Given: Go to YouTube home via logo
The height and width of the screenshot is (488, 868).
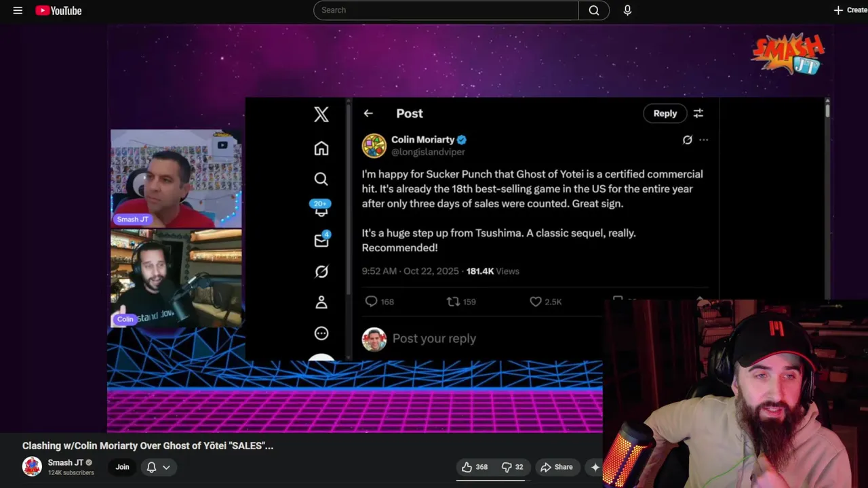Looking at the screenshot, I should (58, 10).
